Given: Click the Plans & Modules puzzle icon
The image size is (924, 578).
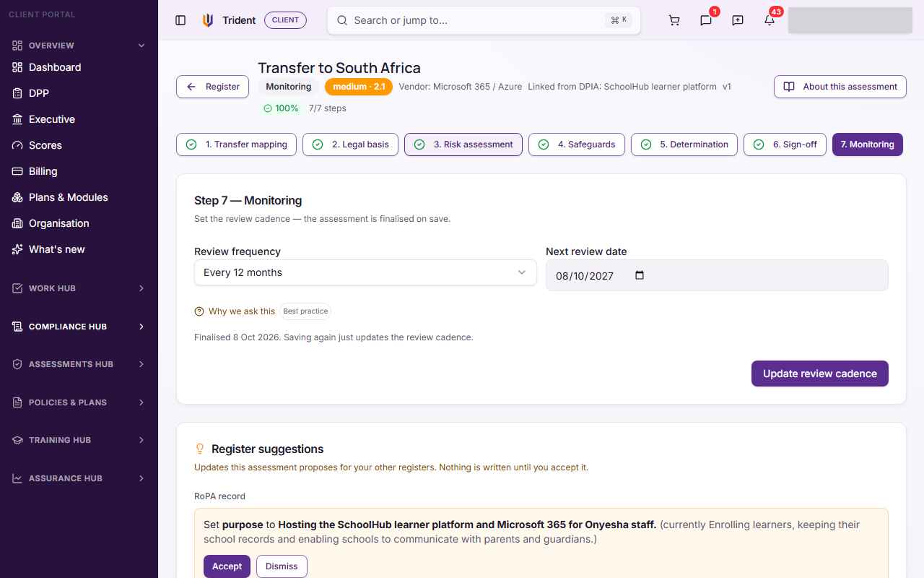Looking at the screenshot, I should point(17,197).
